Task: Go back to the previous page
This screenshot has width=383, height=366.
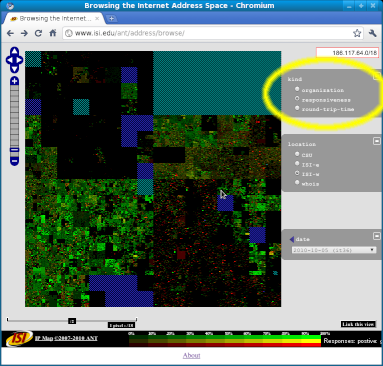Action: [x=10, y=33]
